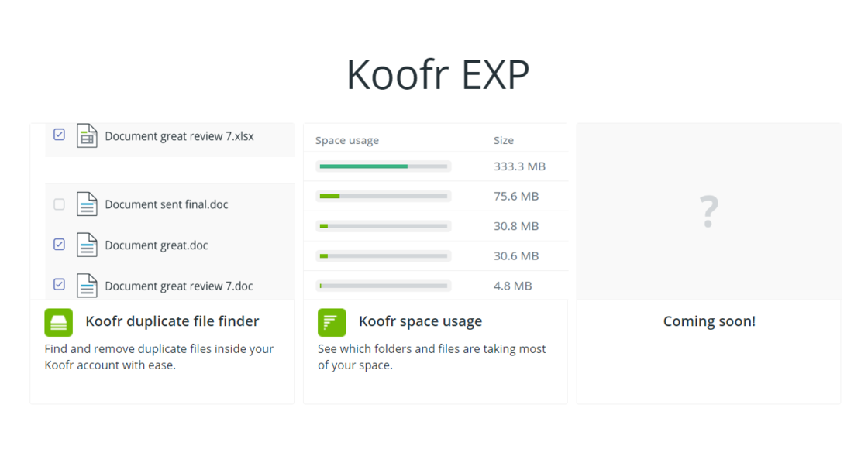This screenshot has width=868, height=456.
Task: Click the icon for Document great review 7.doc
Action: (x=87, y=286)
